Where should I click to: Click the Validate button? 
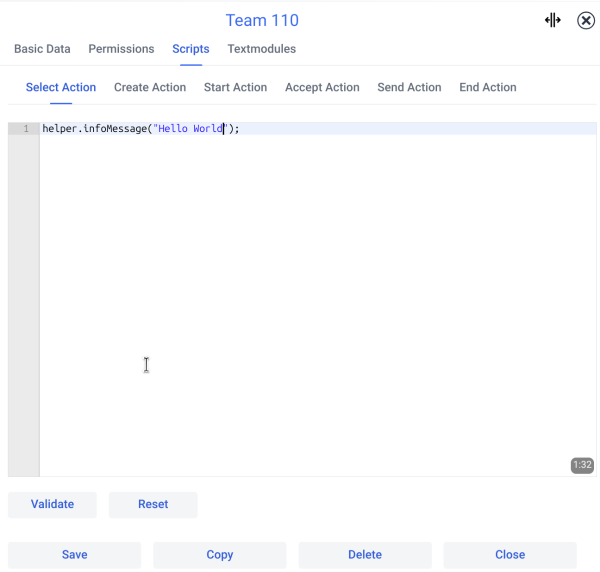(52, 504)
